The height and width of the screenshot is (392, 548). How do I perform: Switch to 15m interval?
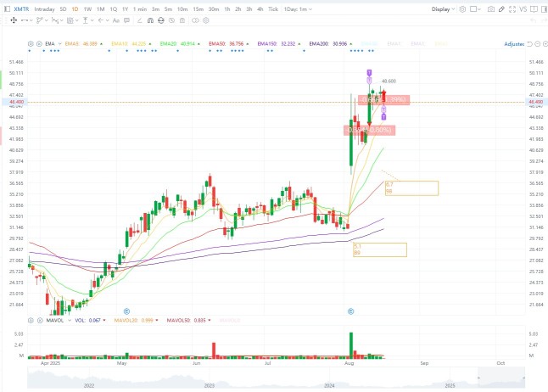[199, 9]
